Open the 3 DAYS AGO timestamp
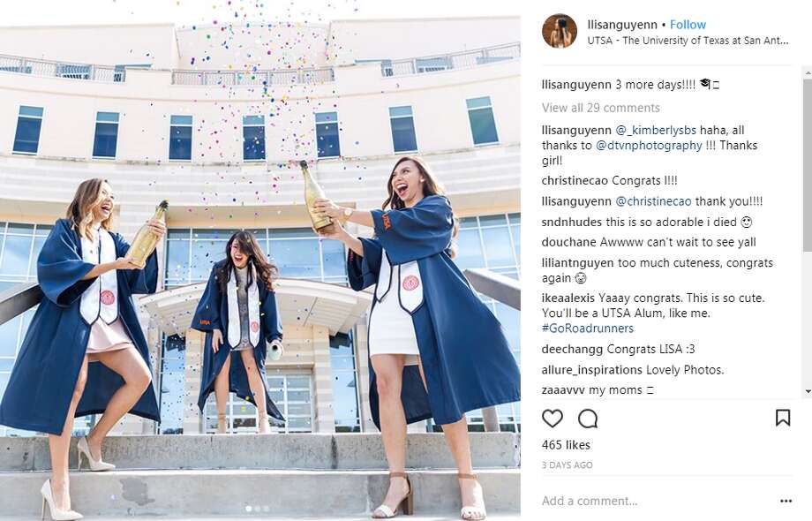This screenshot has height=521, width=812. point(567,465)
